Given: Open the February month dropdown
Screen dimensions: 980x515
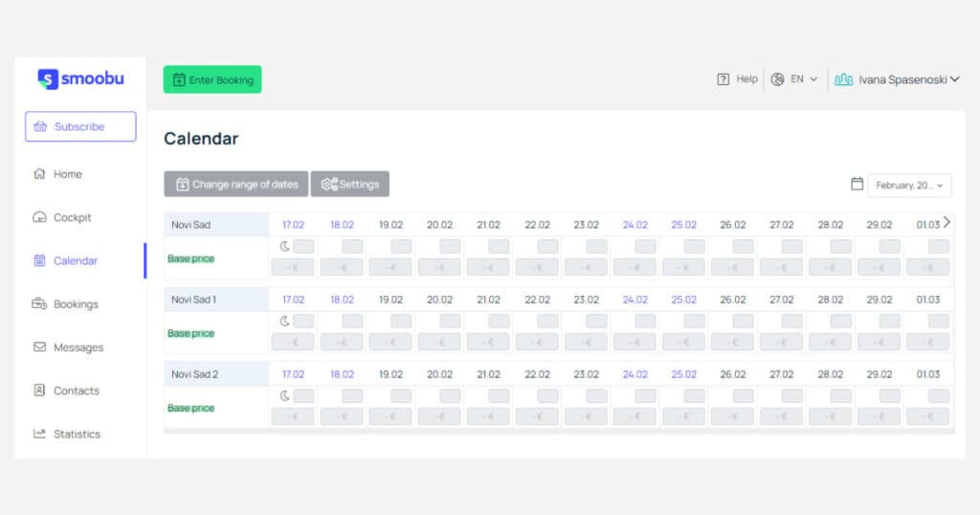Looking at the screenshot, I should pos(909,186).
